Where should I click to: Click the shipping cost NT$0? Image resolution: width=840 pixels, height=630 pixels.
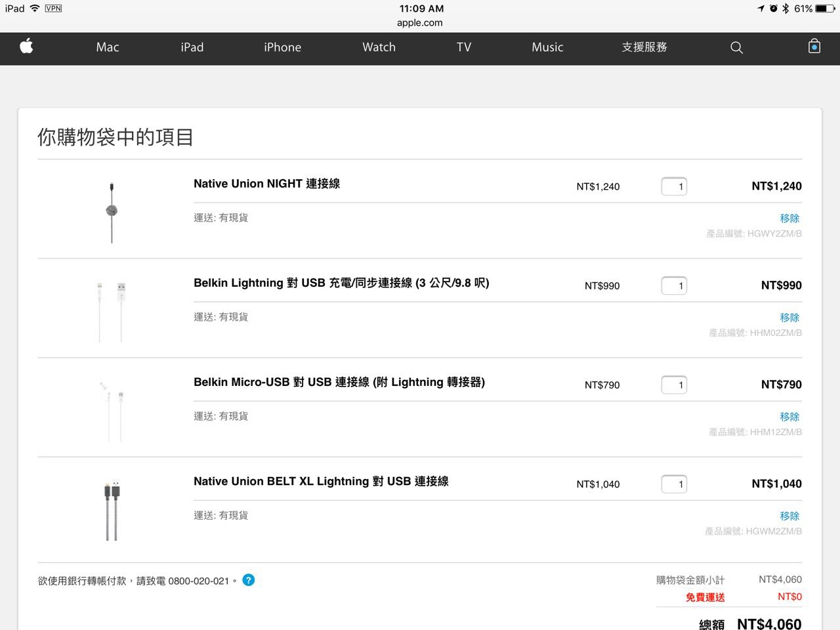789,597
